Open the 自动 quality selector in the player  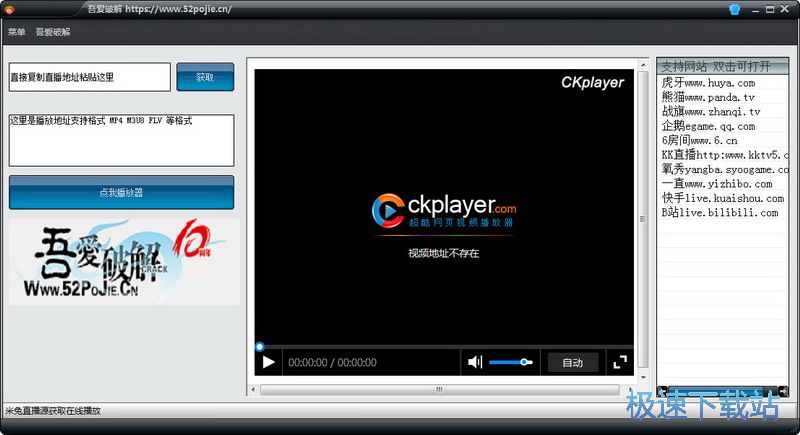point(572,362)
